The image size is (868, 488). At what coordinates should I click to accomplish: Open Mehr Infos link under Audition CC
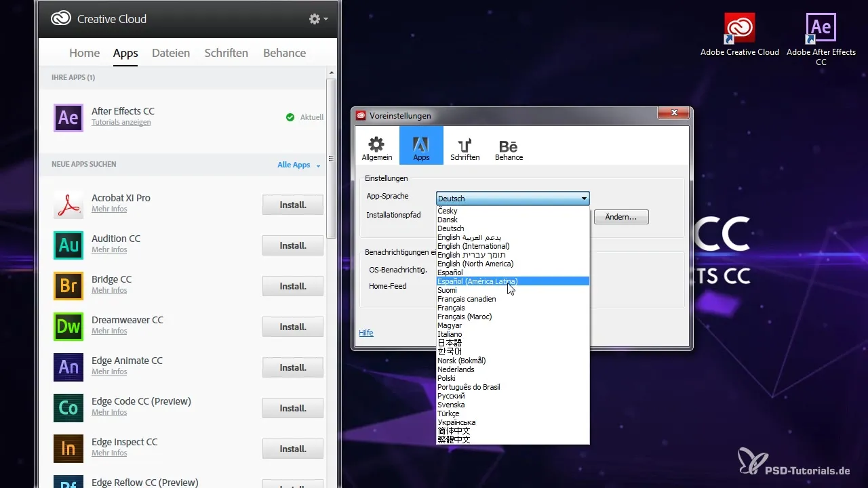109,250
